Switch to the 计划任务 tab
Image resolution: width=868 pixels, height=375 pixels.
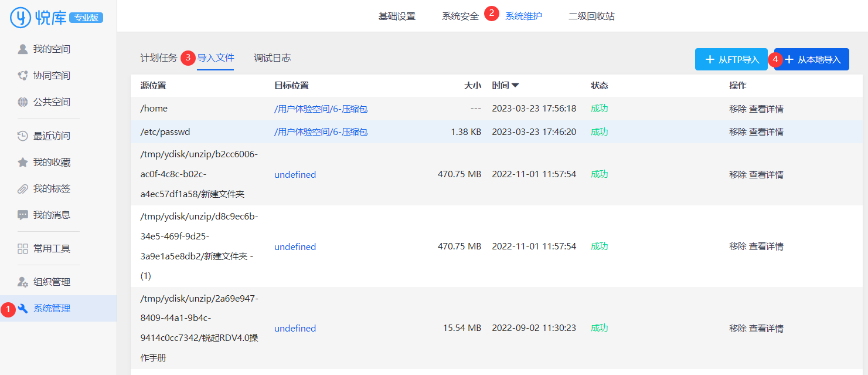158,58
